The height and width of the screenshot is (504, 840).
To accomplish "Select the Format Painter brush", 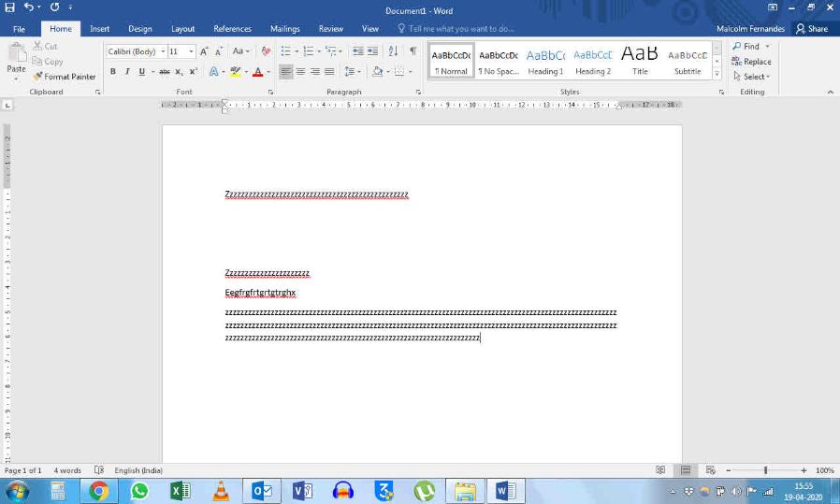I will coord(64,77).
